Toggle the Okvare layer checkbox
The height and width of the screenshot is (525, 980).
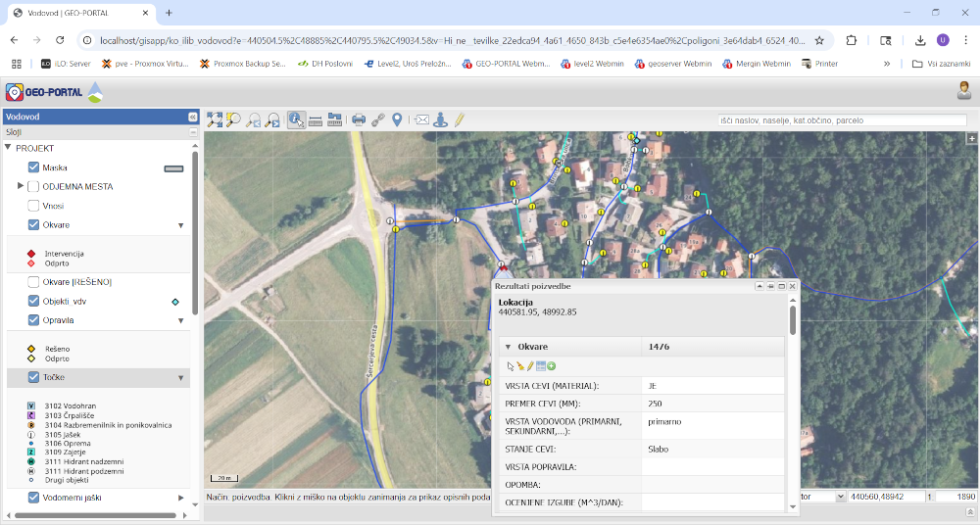33,225
